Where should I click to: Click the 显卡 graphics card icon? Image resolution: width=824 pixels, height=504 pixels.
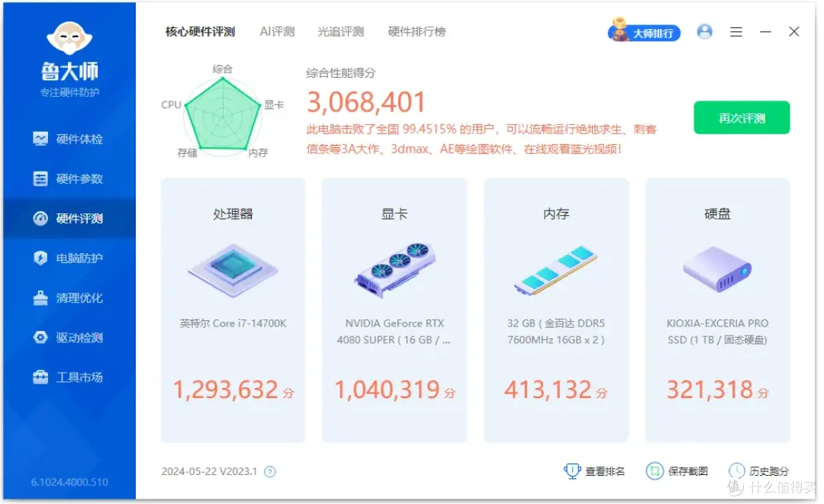click(394, 271)
